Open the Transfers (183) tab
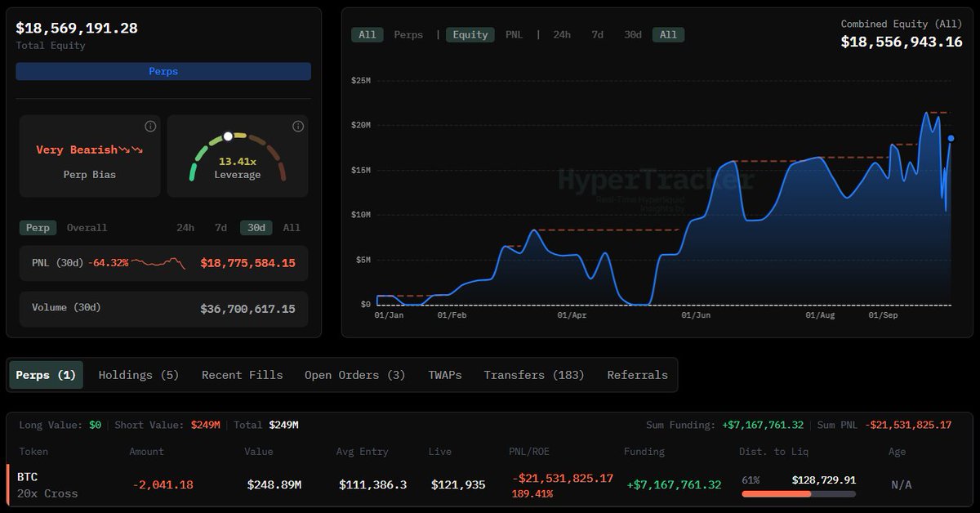 click(x=534, y=375)
